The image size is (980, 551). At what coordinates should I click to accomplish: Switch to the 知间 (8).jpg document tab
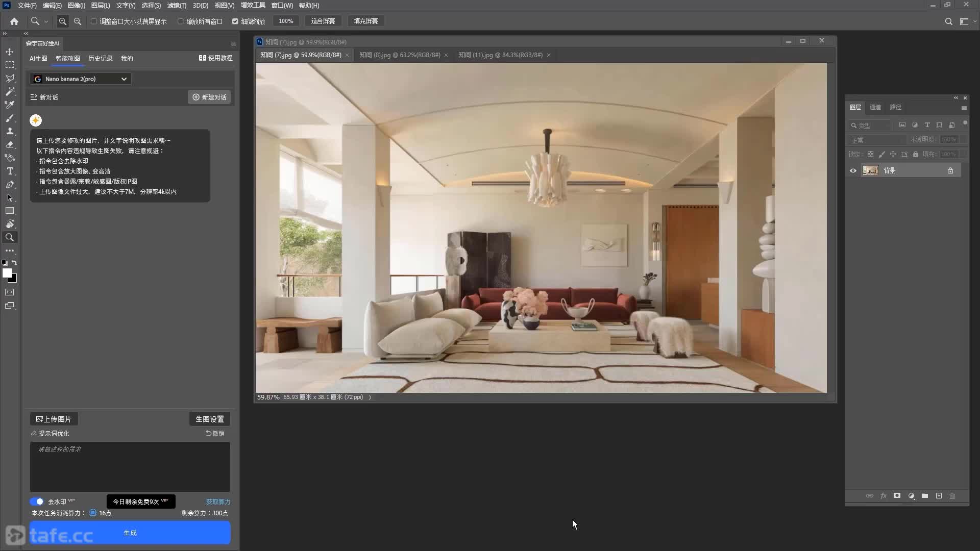pyautogui.click(x=400, y=55)
